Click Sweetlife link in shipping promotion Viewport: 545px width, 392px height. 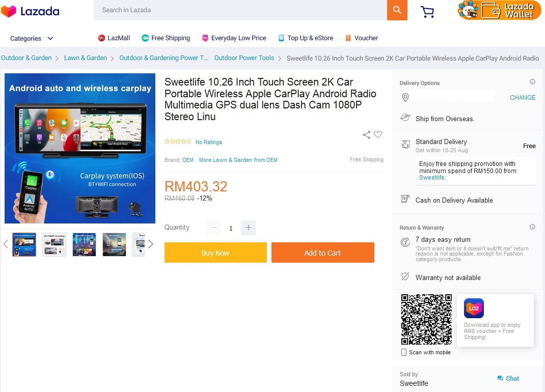(432, 178)
